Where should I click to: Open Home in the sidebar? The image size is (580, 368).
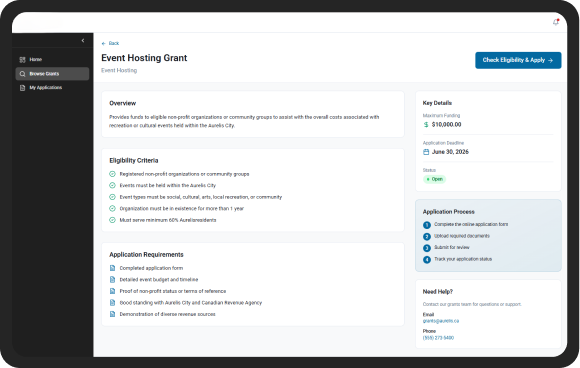(x=52, y=60)
